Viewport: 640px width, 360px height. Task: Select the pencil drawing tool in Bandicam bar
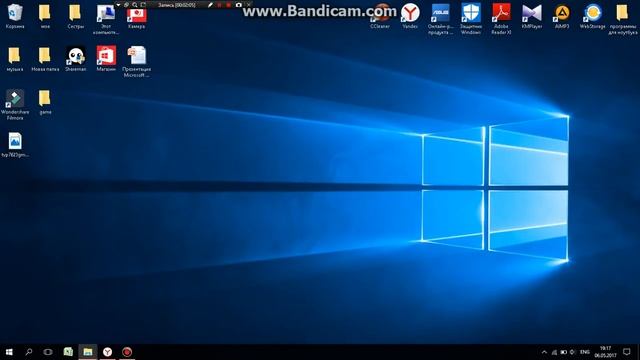[210, 4]
